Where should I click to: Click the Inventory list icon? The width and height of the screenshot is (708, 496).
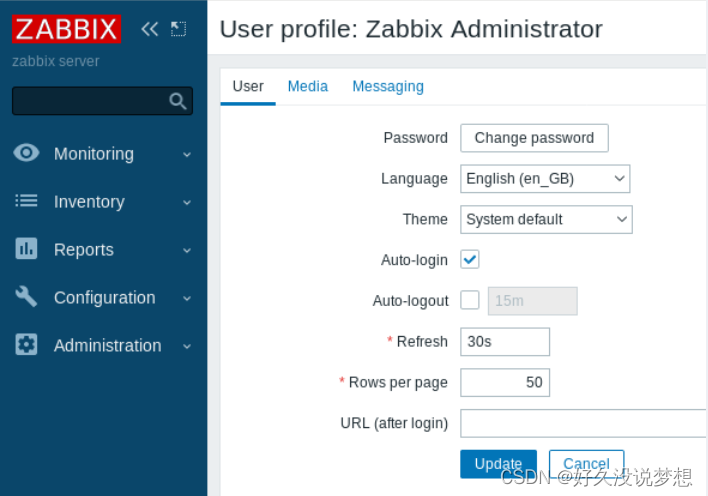point(26,201)
